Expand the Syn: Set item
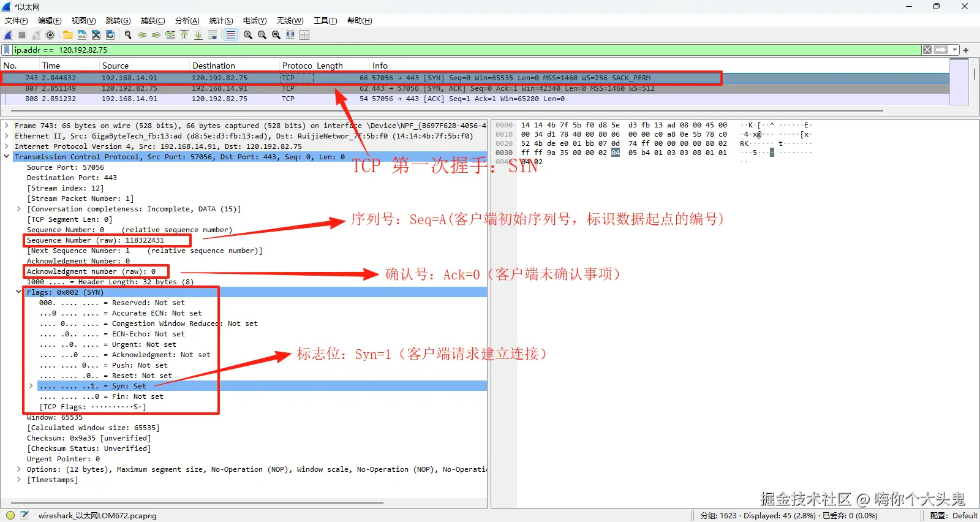The height and width of the screenshot is (522, 980). (31, 386)
